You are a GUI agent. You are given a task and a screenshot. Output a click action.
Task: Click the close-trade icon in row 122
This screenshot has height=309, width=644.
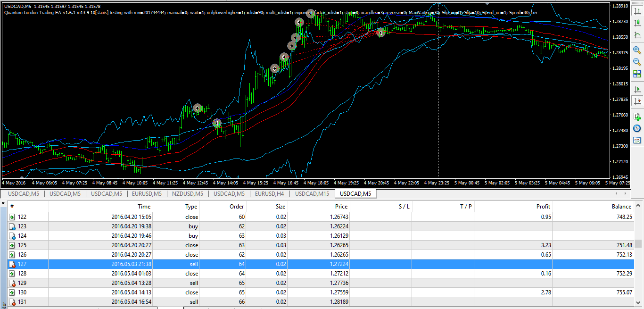coord(12,217)
